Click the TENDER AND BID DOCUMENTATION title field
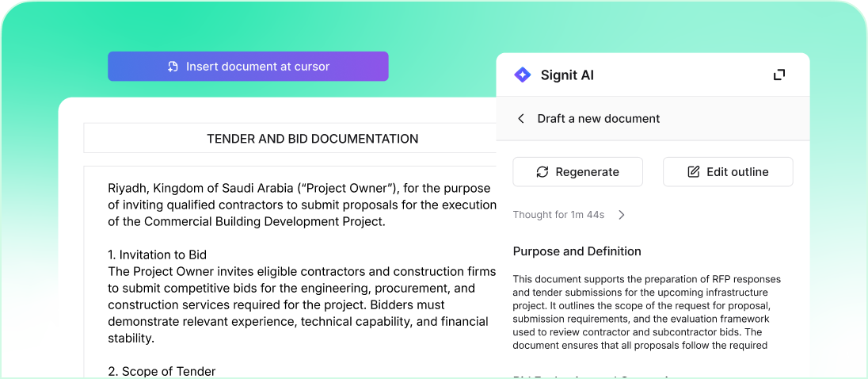868x379 pixels. [x=312, y=139]
